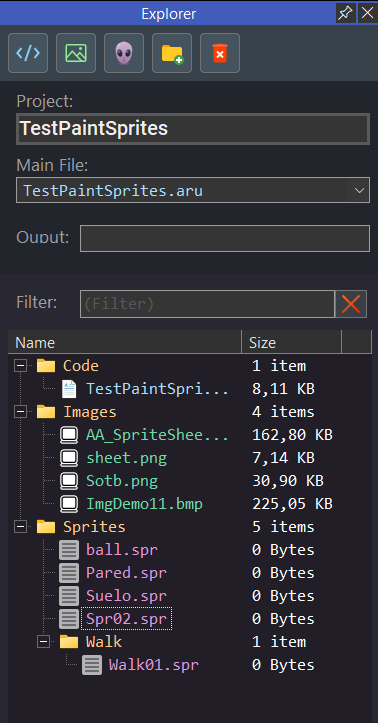Click the new folder toolbar icon
Viewport: 378px width, 723px height.
coord(172,53)
